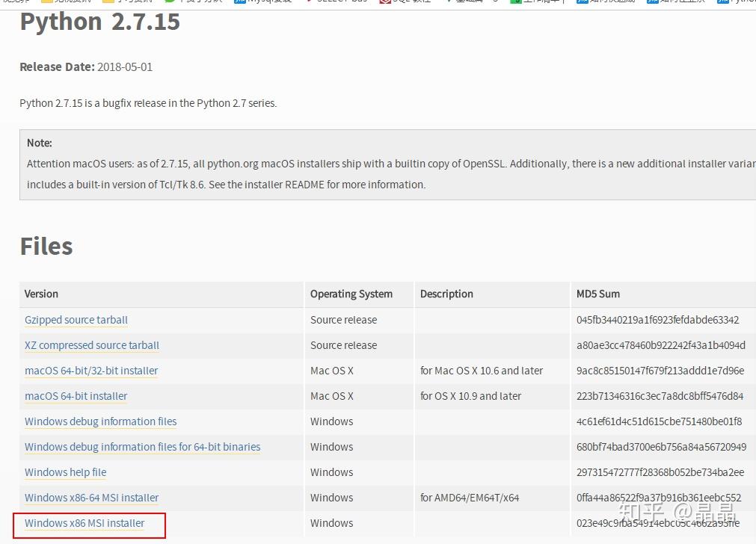Click the Version column header
Screen dimensions: 756x544
point(41,294)
